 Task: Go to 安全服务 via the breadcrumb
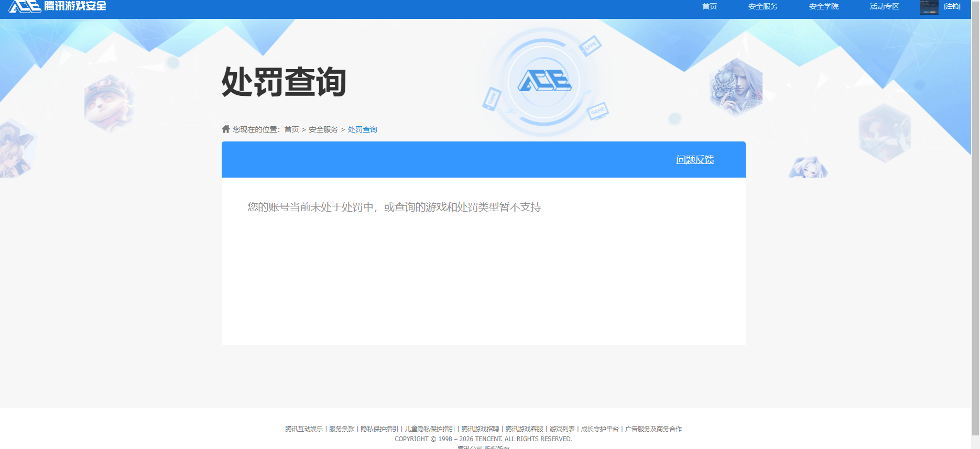(x=323, y=129)
